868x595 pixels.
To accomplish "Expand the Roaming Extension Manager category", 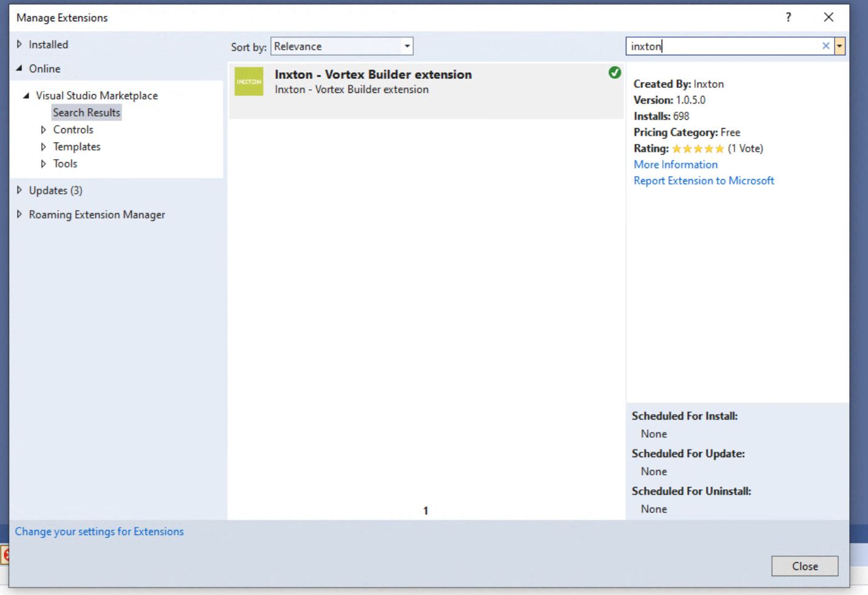I will [19, 214].
